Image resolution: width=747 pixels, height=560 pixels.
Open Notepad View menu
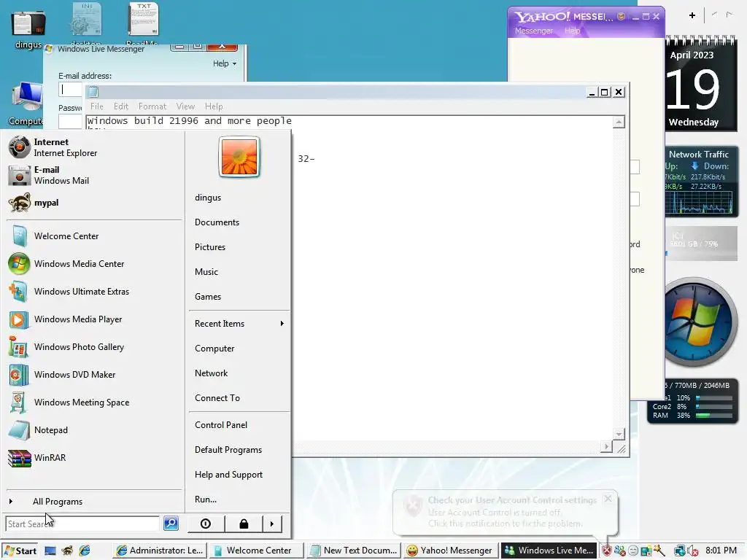click(185, 106)
